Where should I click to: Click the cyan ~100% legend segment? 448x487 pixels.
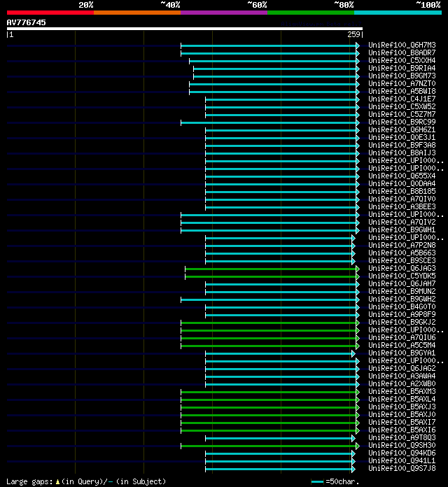click(x=398, y=13)
